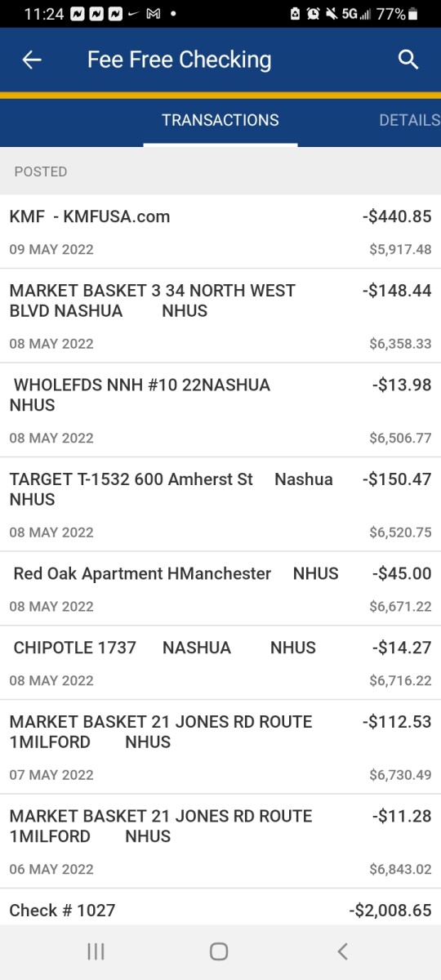Tap the Android home button icon
The image size is (441, 980).
click(x=219, y=951)
